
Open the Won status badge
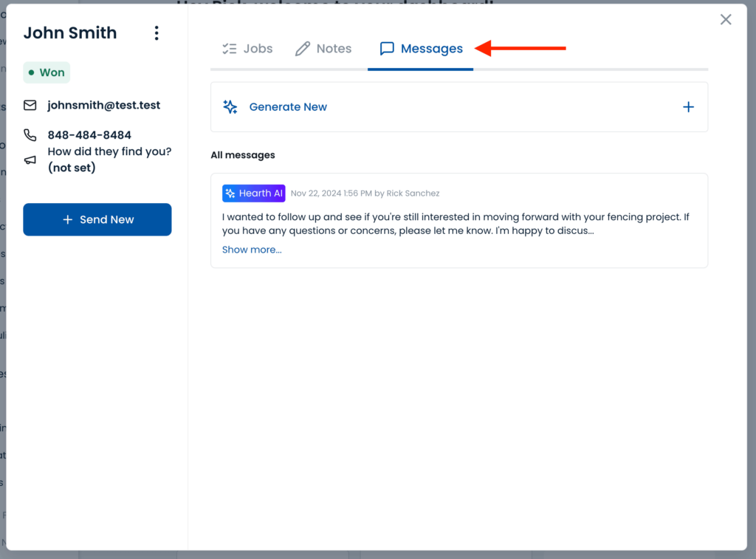[x=47, y=72]
